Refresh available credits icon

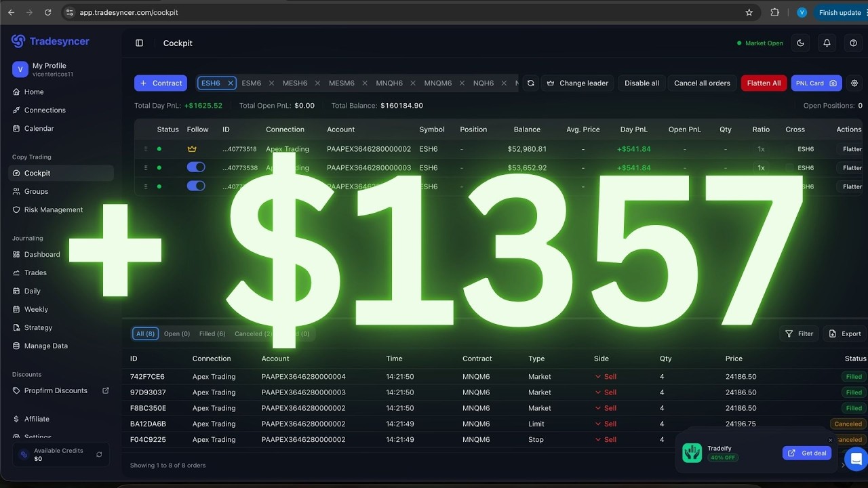(99, 455)
